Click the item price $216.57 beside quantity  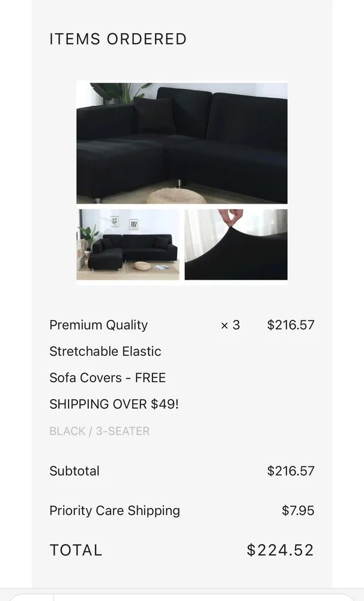pyautogui.click(x=291, y=325)
